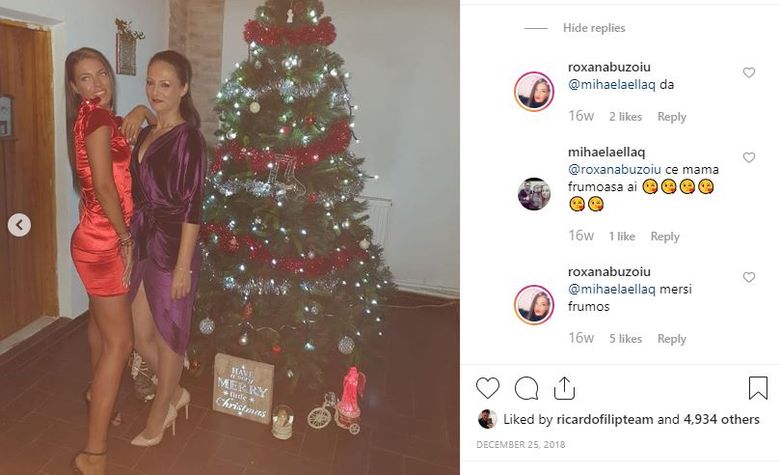Image resolution: width=780 pixels, height=475 pixels.
Task: Like the "mersi frumos" comment heart
Action: [749, 278]
